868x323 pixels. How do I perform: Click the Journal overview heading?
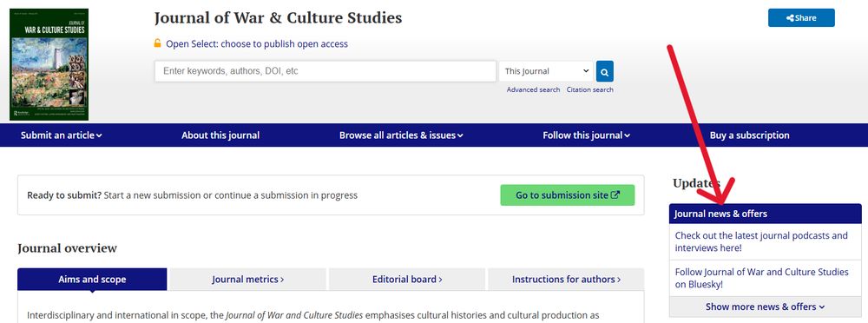tap(67, 248)
